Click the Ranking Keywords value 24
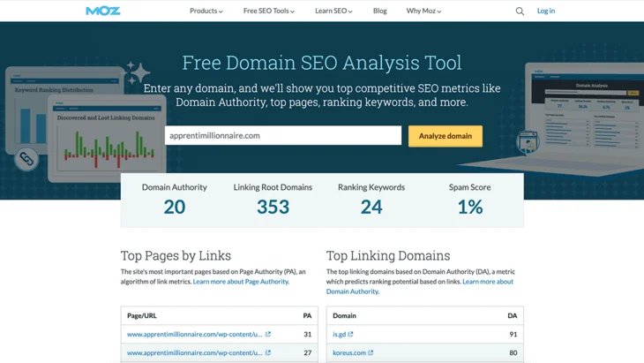This screenshot has width=644, height=363. 371,207
